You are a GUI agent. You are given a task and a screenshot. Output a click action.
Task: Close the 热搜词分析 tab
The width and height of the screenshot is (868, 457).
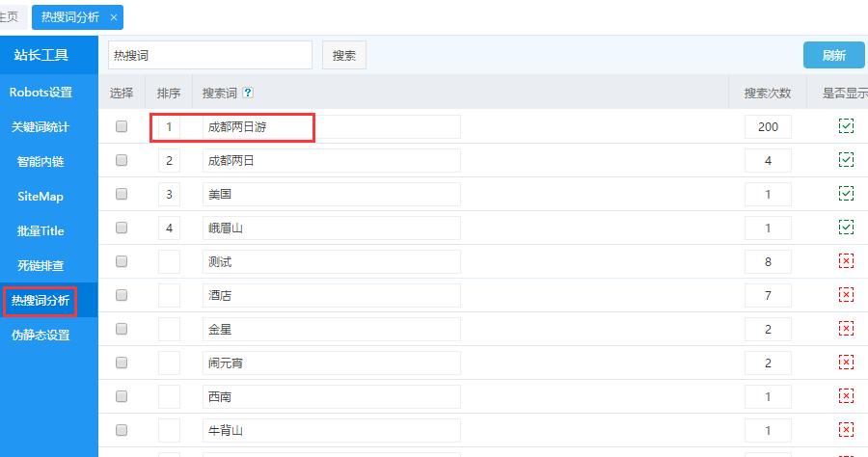pyautogui.click(x=114, y=17)
